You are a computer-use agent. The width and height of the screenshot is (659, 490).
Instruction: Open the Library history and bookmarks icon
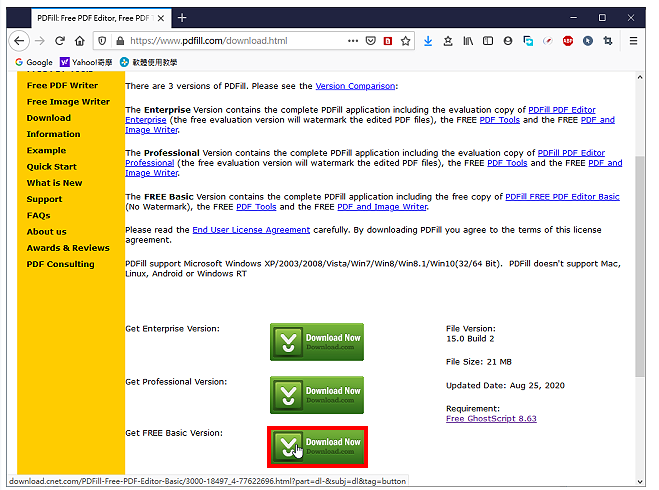tap(468, 41)
